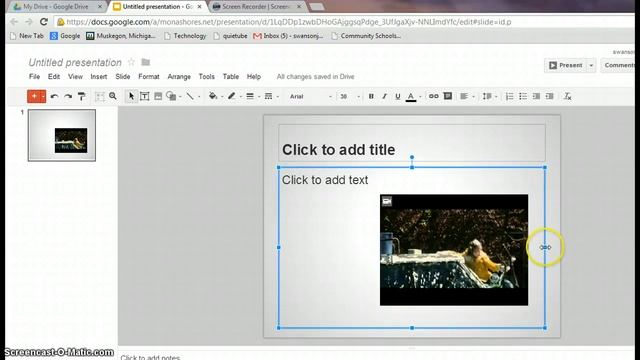Toggle bold formatting
Screen dimensions: 640x360
tap(371, 96)
